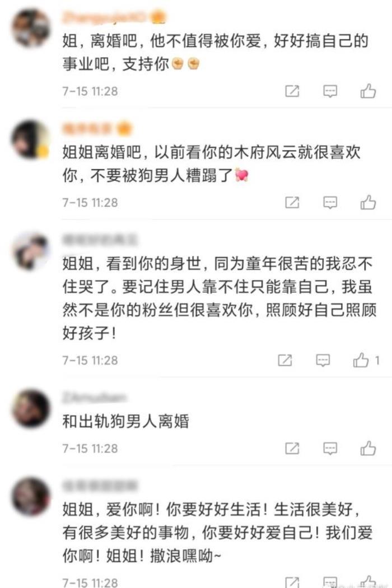Screen dimensions: 392x588
Task: Share the comment 和出轨狗男人离婚
Action: (292, 449)
